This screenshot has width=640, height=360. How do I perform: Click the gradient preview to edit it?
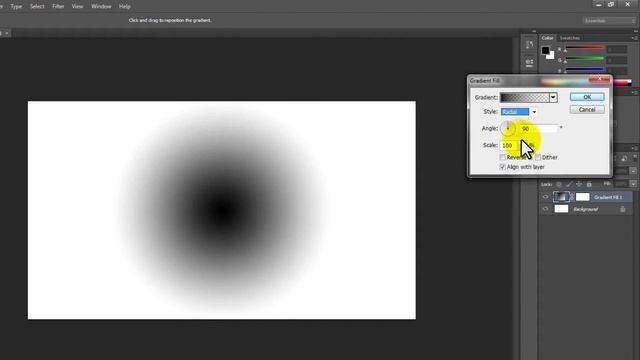[x=525, y=97]
